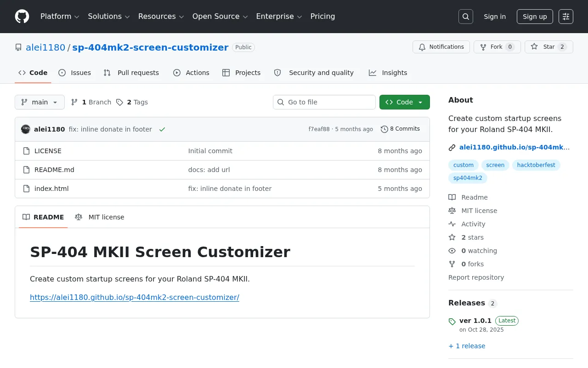Open the index.html file
The height and width of the screenshot is (368, 588).
[x=51, y=189]
